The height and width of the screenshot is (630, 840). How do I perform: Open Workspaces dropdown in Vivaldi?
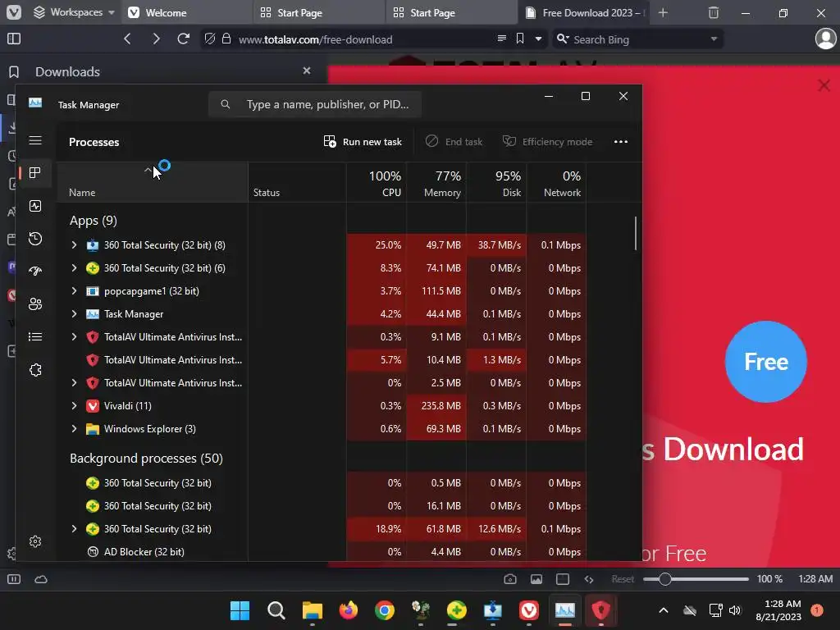pos(74,12)
